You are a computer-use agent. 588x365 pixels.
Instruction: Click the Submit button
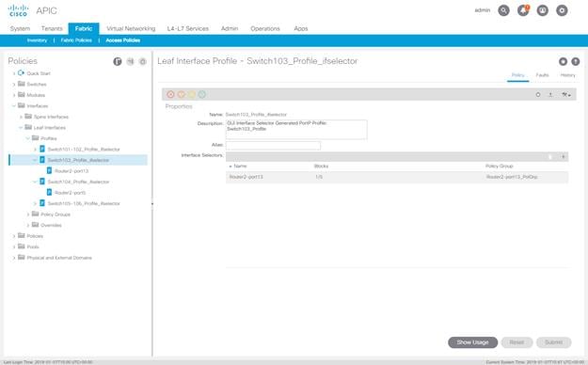coord(553,342)
